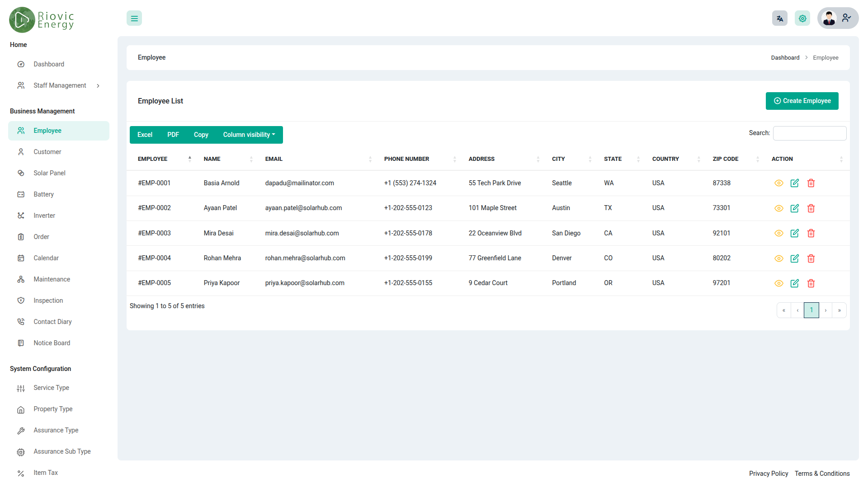View details of Mira Desai with eye icon
This screenshot has height=488, width=868.
pyautogui.click(x=778, y=233)
